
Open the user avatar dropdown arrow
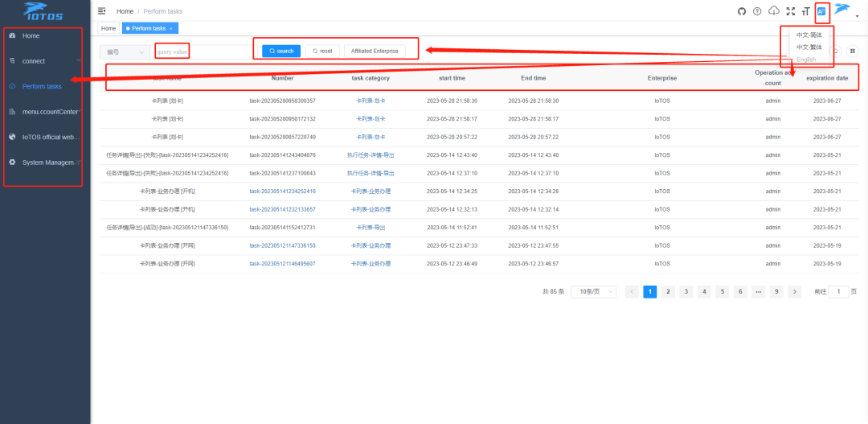[x=857, y=14]
